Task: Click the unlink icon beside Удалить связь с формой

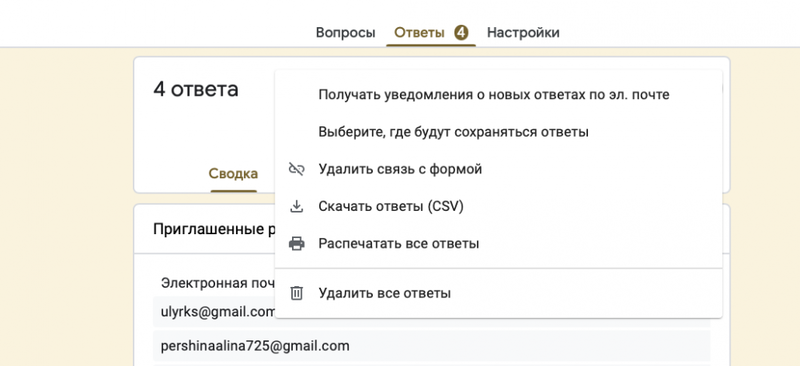Action: 296,169
